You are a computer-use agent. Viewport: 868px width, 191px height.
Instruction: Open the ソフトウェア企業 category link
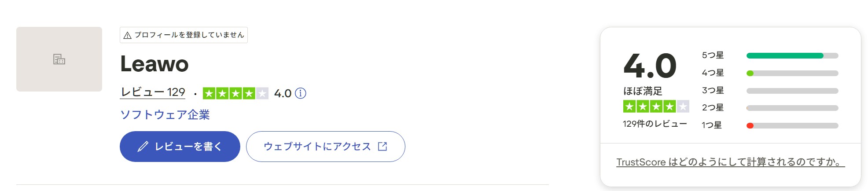point(165,115)
